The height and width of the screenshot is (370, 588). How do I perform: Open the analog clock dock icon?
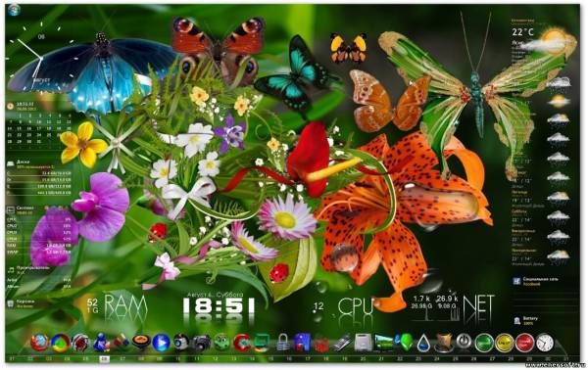point(545,343)
